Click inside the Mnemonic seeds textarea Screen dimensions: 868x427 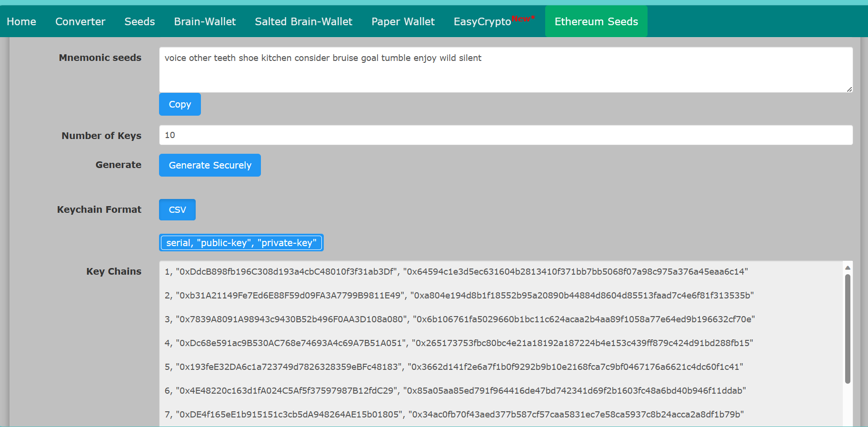[x=506, y=70]
